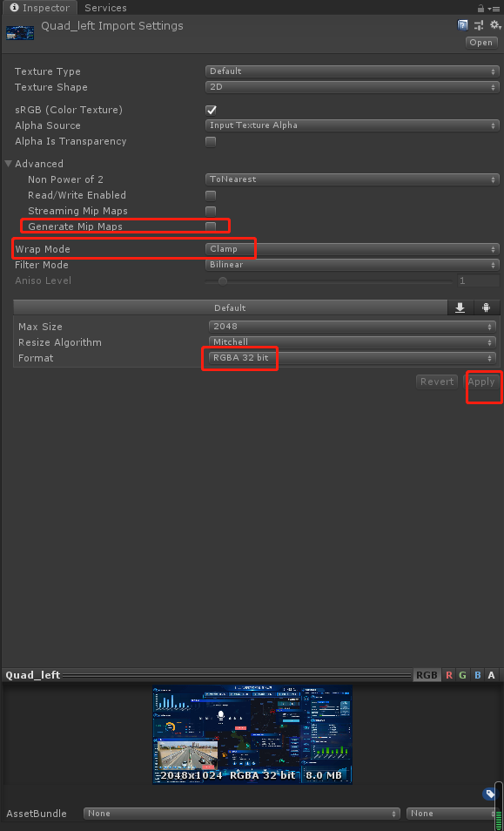Screen dimensions: 504x831
Task: Toggle the Alpha channel in the preview
Action: (x=491, y=674)
